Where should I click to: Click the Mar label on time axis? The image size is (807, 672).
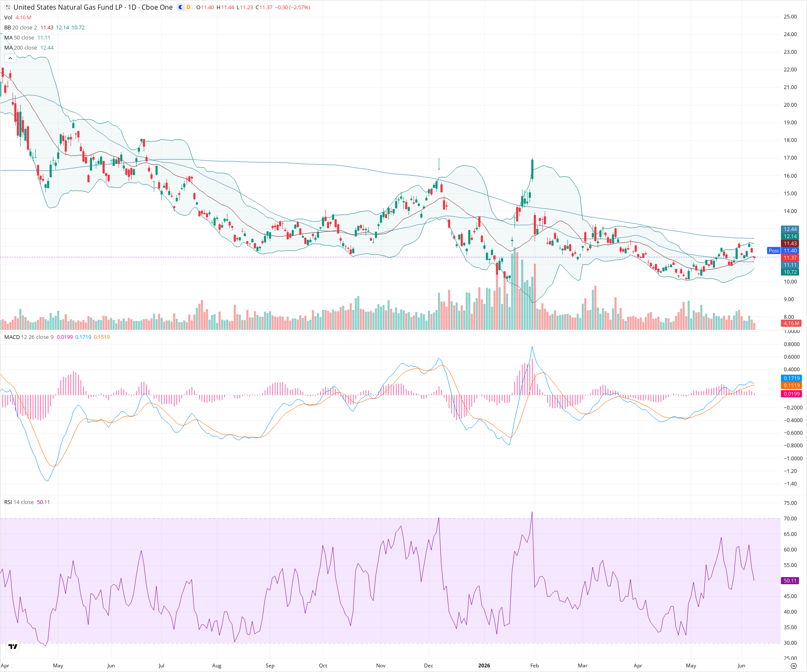point(583,665)
